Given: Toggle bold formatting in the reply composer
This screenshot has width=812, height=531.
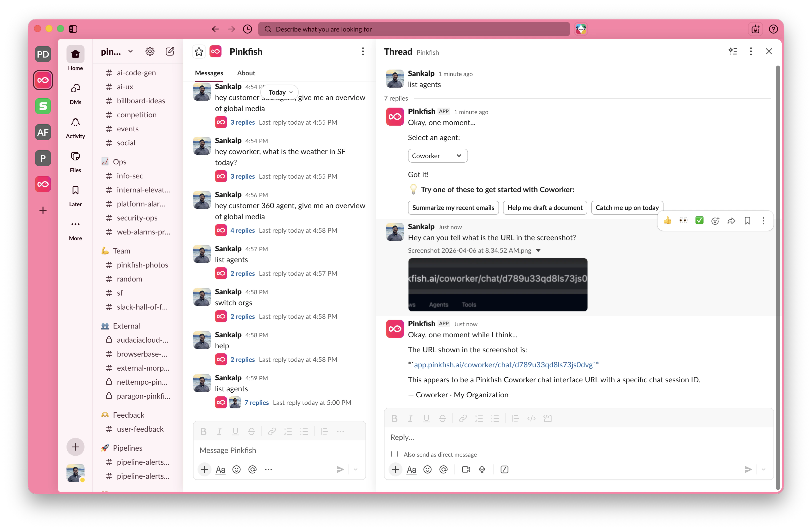Looking at the screenshot, I should [394, 418].
